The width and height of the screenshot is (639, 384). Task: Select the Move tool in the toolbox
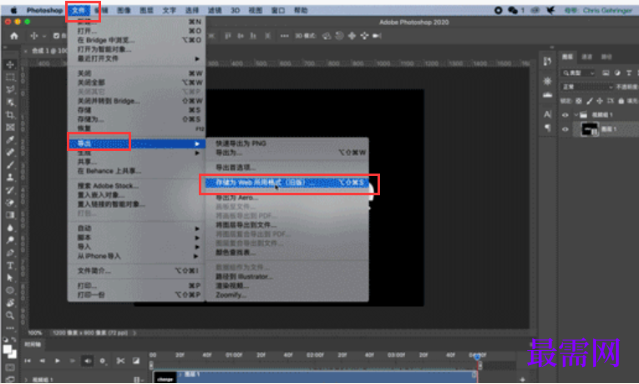(x=11, y=64)
